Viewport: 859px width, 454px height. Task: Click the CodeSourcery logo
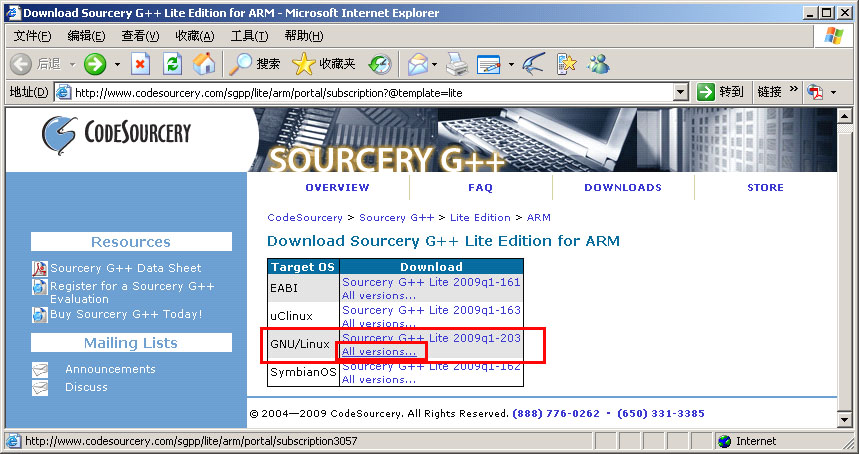tap(116, 134)
